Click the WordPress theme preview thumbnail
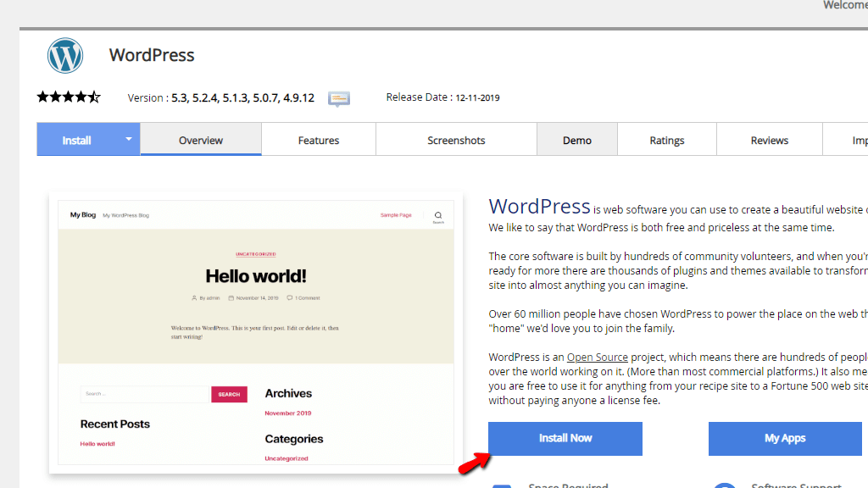This screenshot has width=868, height=488. click(256, 332)
